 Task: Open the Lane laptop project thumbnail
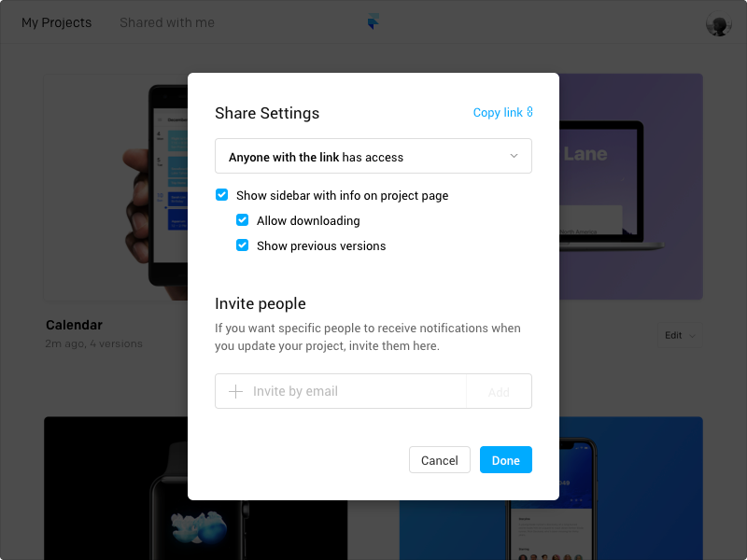click(631, 187)
